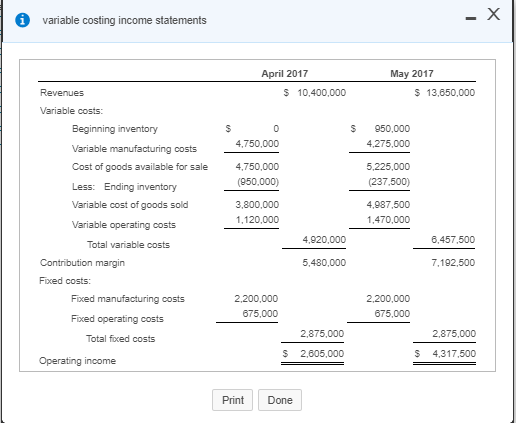Select 'Cost of goods available for sale' label
The image size is (516, 423).
coord(140,167)
